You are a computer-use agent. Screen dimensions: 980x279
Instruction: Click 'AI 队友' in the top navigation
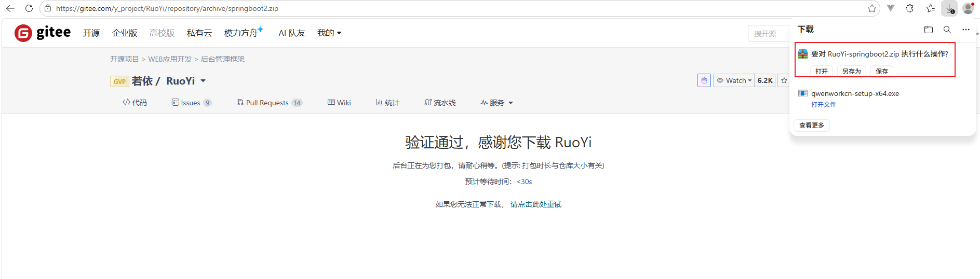[292, 33]
